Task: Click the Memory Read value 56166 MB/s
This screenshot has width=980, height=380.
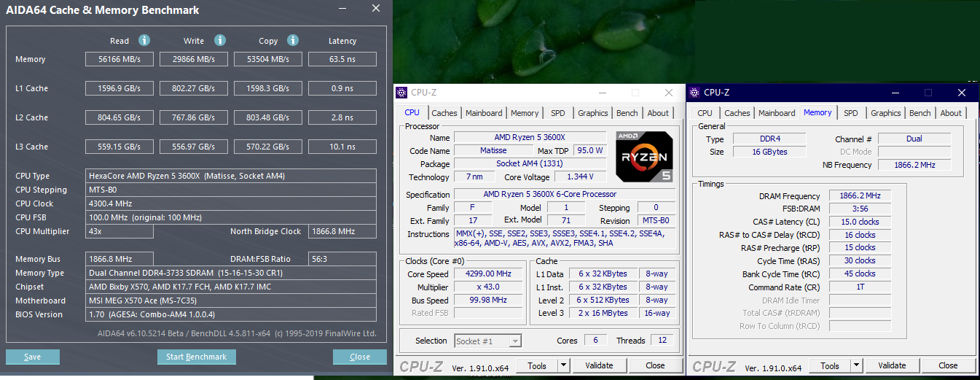Action: [x=119, y=59]
